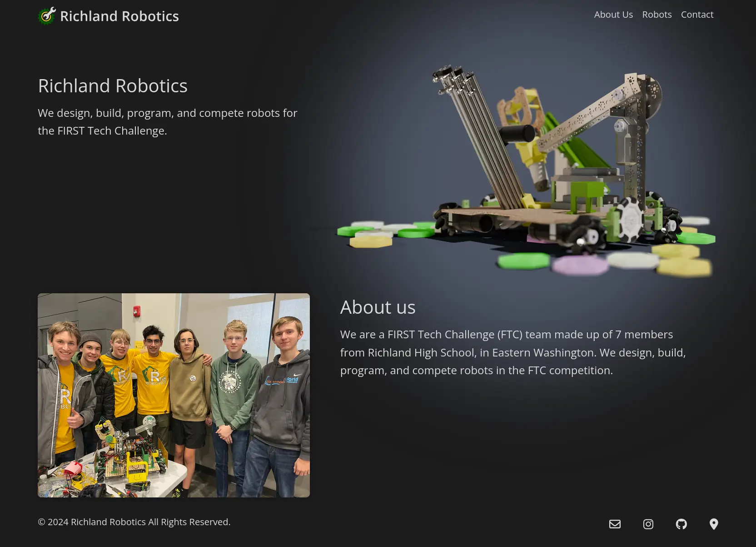The image size is (756, 547).
Task: Open email via the envelope icon
Action: tap(614, 524)
